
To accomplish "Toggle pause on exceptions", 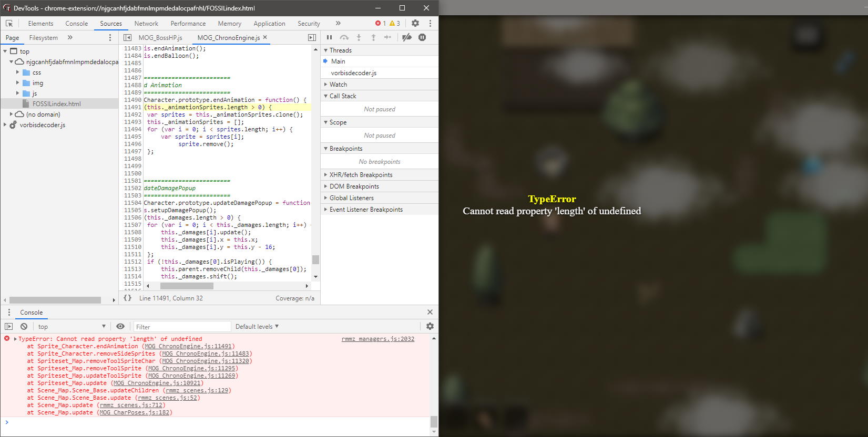I will [422, 37].
